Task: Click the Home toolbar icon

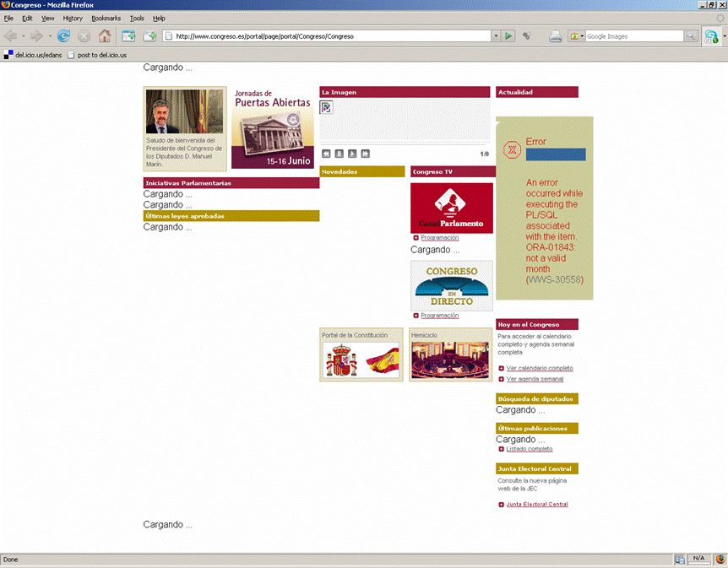Action: [105, 36]
